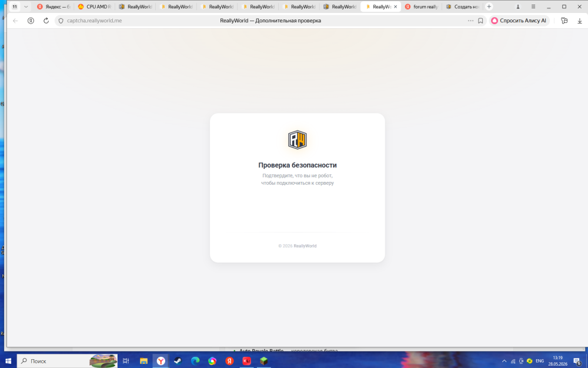Open the downloads arrow icon
588x368 pixels.
coord(579,21)
